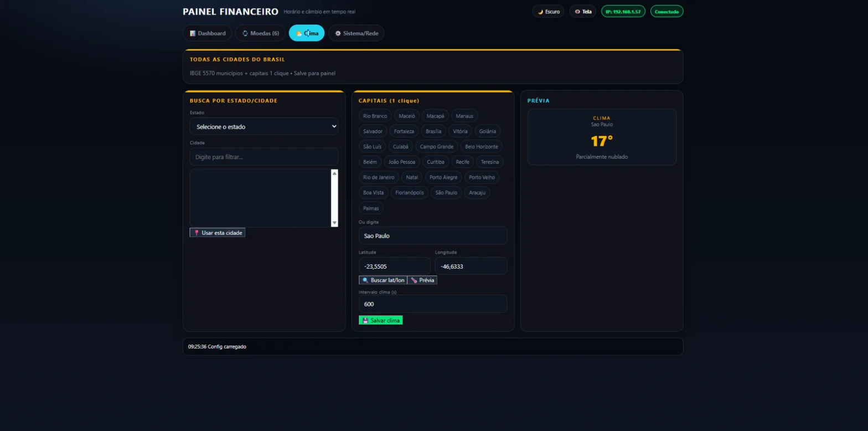Pick the Campo Grande capital chip

tap(437, 146)
